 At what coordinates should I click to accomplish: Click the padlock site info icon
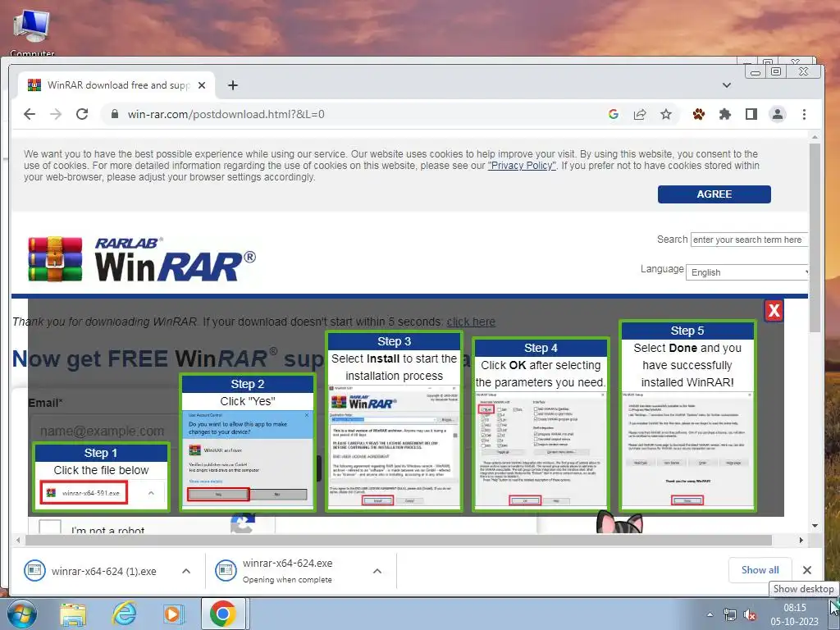[114, 114]
